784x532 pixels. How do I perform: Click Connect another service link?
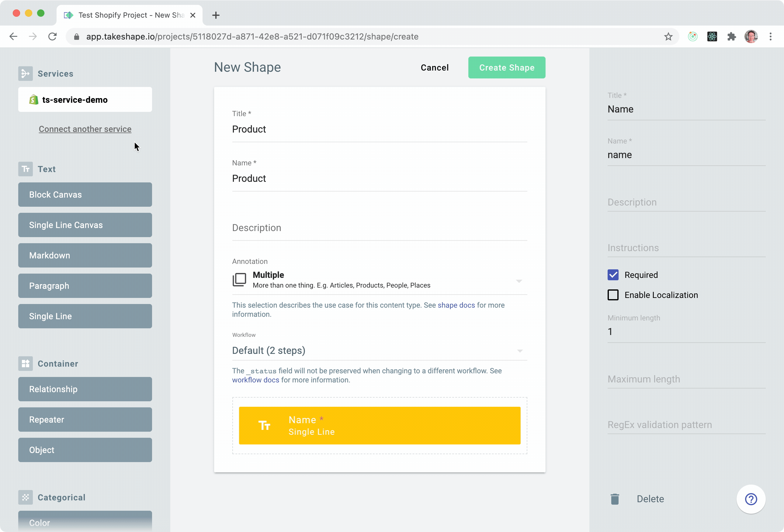tap(85, 129)
